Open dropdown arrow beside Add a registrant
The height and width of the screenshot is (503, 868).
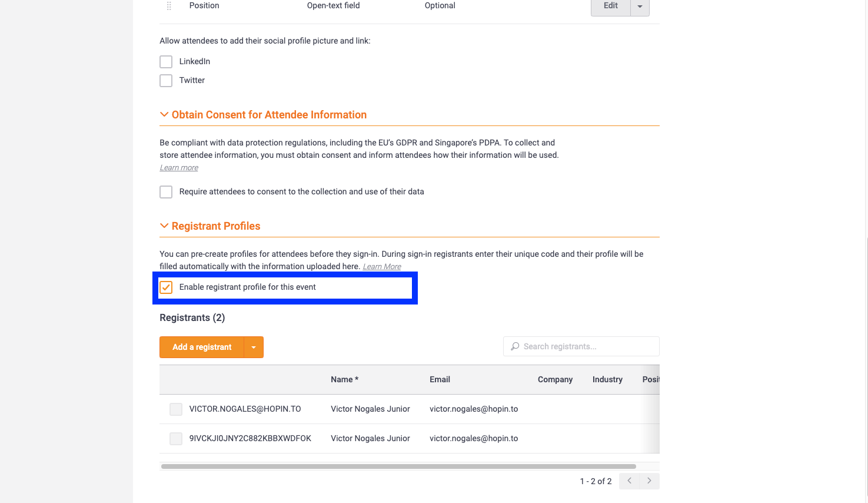(x=254, y=348)
